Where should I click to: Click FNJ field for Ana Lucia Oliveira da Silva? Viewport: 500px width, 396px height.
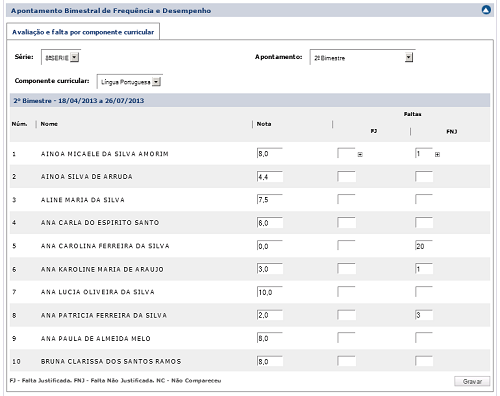pyautogui.click(x=424, y=292)
